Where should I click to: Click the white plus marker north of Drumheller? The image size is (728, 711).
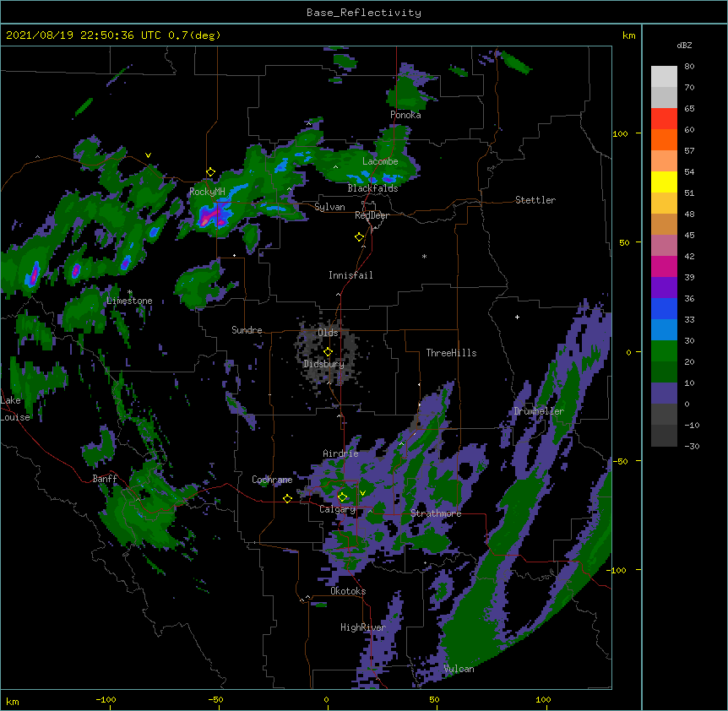tap(517, 317)
